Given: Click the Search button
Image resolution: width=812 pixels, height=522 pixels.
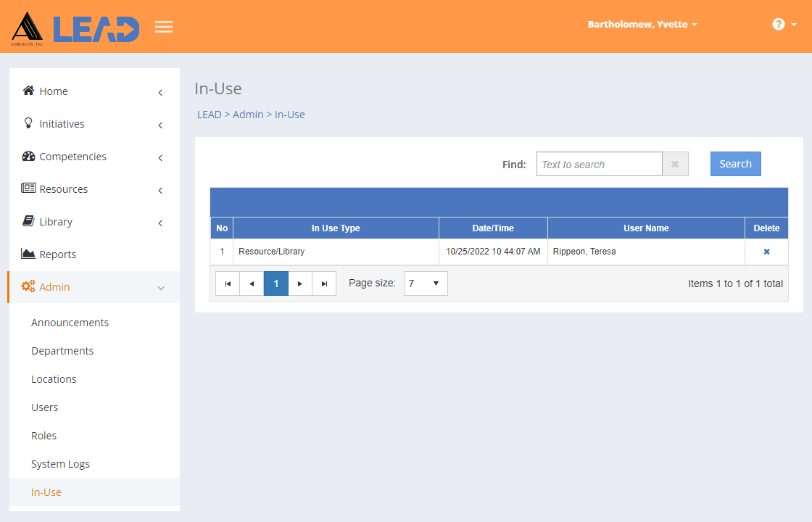Looking at the screenshot, I should coord(735,164).
